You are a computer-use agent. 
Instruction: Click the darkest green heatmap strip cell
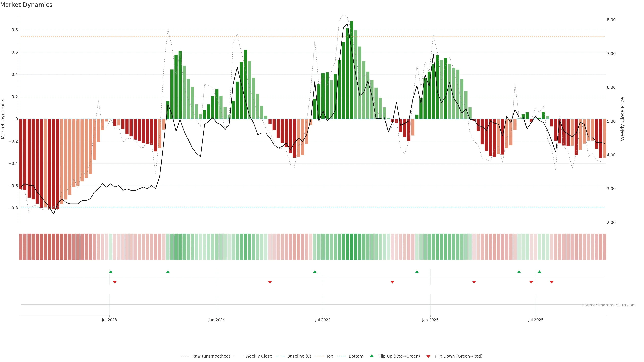(x=352, y=247)
